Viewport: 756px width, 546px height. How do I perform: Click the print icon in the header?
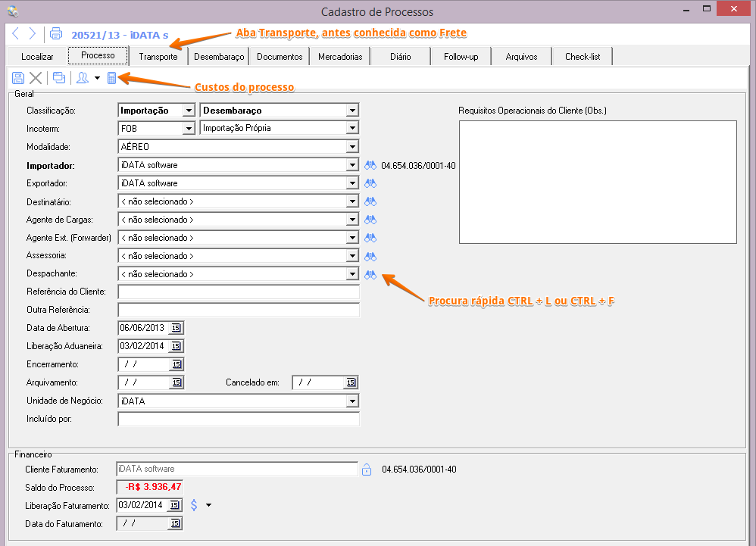55,33
